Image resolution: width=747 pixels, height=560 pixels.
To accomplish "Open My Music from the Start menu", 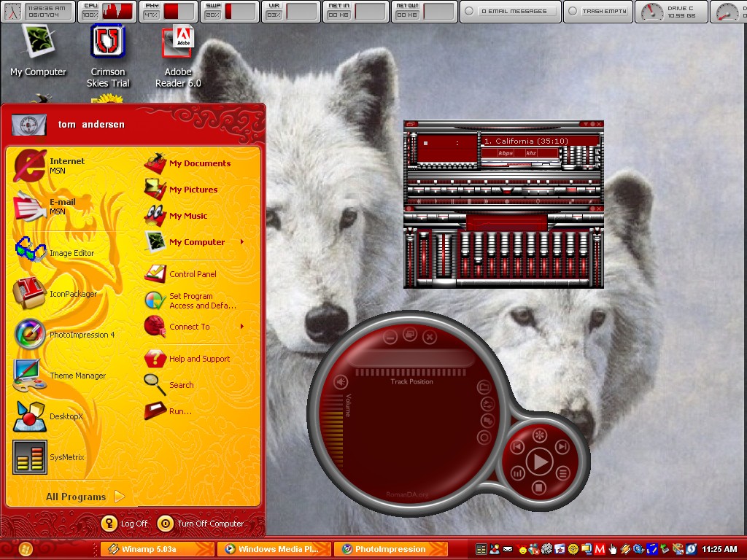I will 177,216.
